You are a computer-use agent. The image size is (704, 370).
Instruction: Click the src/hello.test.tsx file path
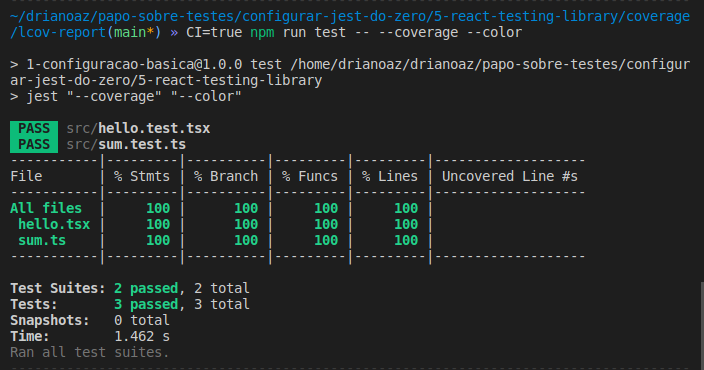[138, 128]
